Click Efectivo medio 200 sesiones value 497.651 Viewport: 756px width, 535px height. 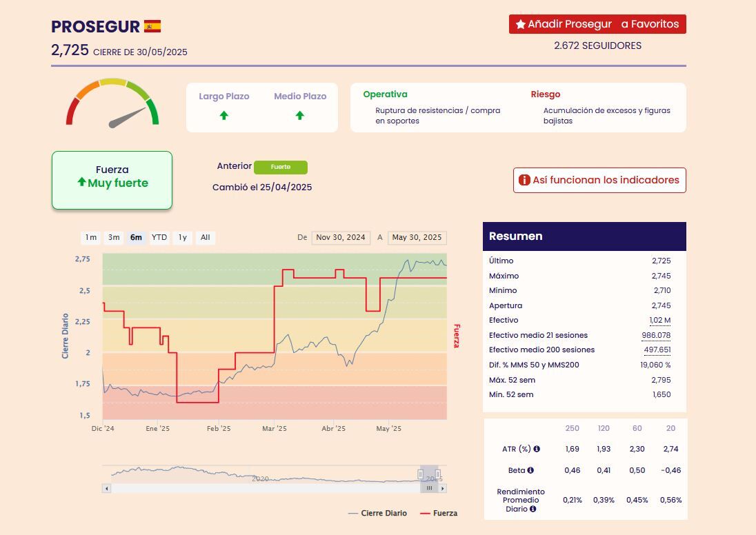[x=657, y=350]
